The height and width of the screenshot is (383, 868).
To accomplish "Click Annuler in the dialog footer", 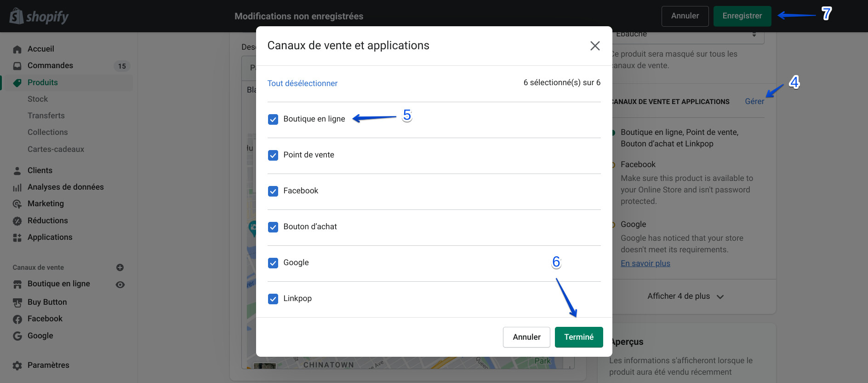I will click(526, 337).
